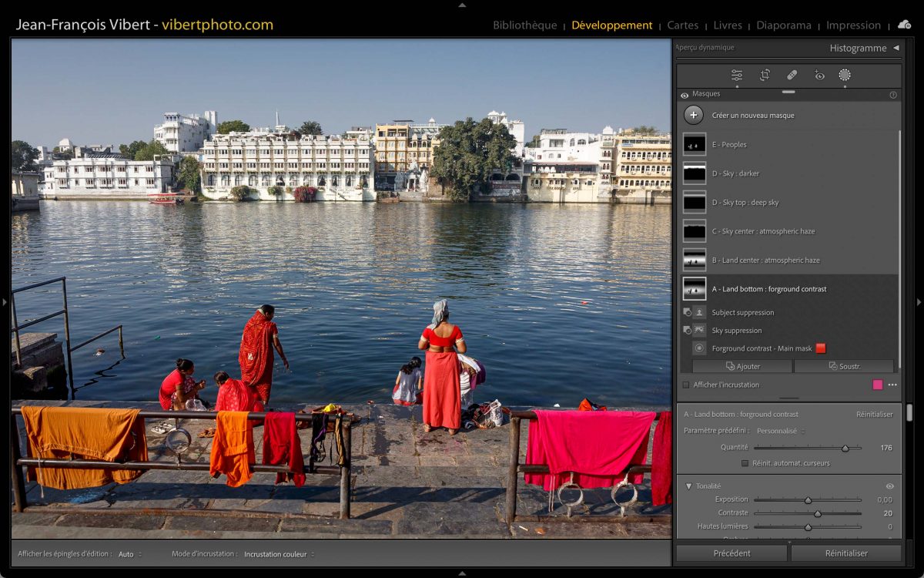Screen dimensions: 924x578
Task: Switch to the Bibliothèque module
Action: pos(524,25)
